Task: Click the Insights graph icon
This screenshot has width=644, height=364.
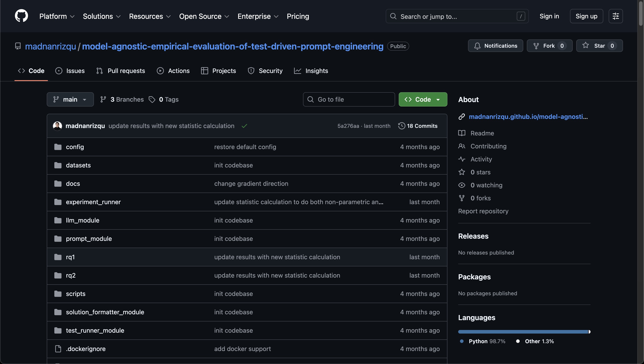Action: click(x=297, y=71)
